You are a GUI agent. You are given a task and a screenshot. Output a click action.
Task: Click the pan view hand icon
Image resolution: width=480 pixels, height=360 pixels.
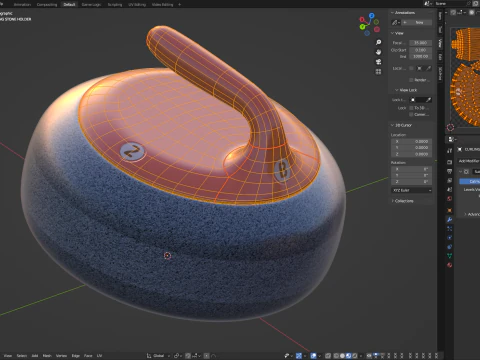(x=378, y=52)
